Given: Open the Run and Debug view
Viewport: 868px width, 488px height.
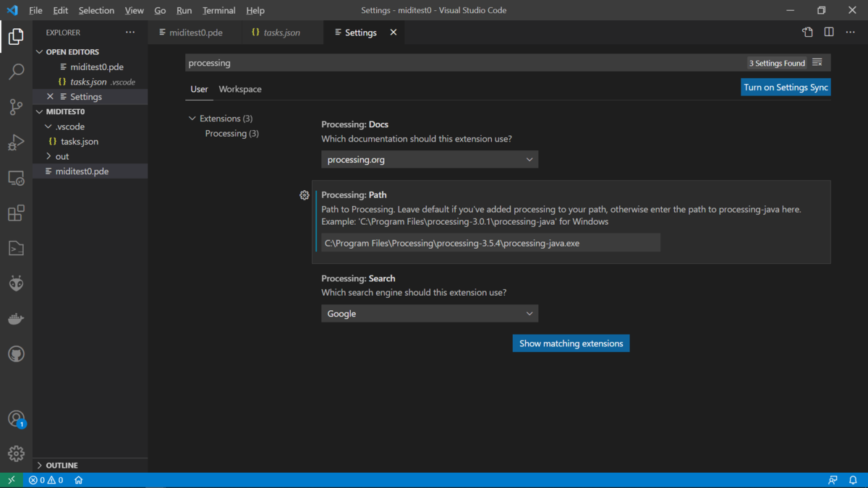Looking at the screenshot, I should [16, 142].
